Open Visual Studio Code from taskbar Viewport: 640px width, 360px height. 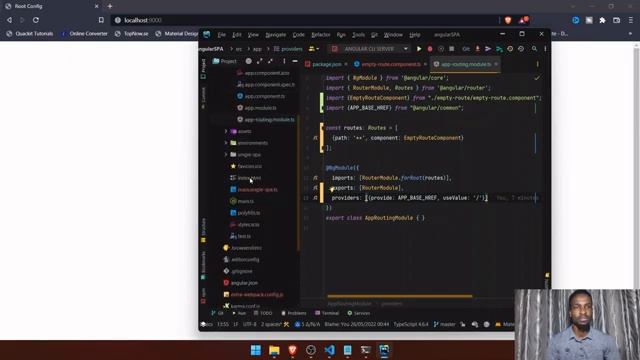329,350
